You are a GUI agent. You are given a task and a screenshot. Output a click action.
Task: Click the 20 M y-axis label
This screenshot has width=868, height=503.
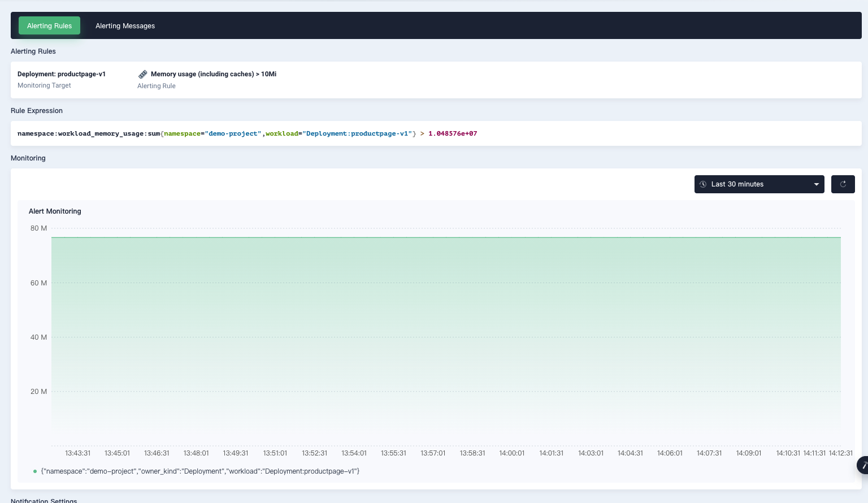pyautogui.click(x=38, y=392)
